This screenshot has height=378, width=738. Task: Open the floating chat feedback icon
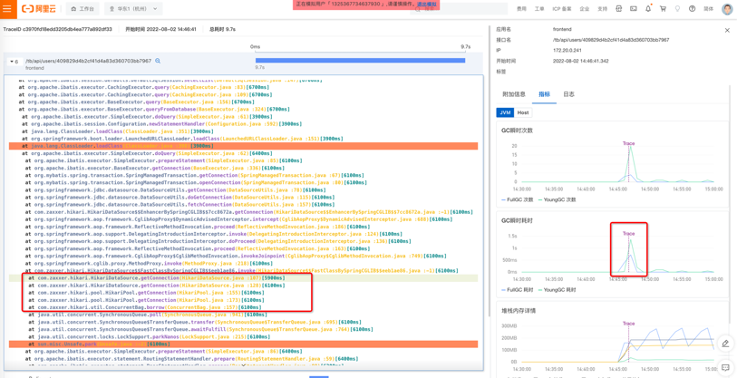click(x=725, y=368)
